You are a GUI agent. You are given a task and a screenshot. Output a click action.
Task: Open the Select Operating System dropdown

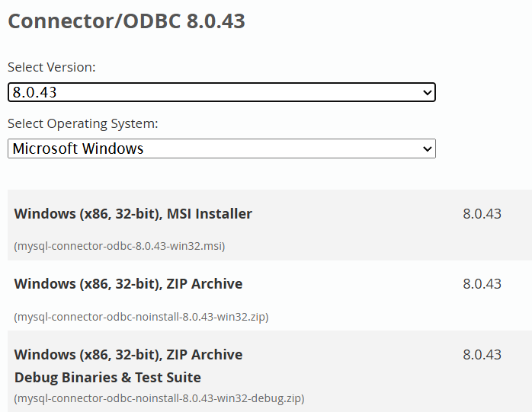click(x=222, y=149)
